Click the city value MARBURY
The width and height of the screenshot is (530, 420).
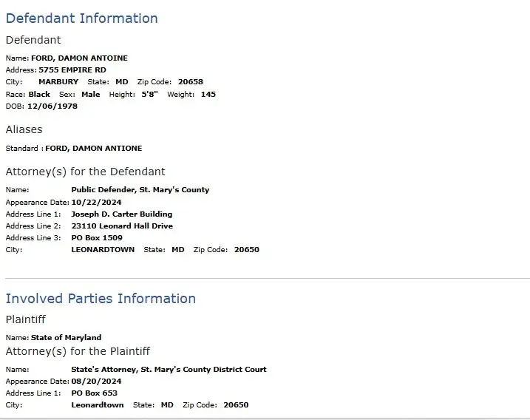pyautogui.click(x=58, y=82)
